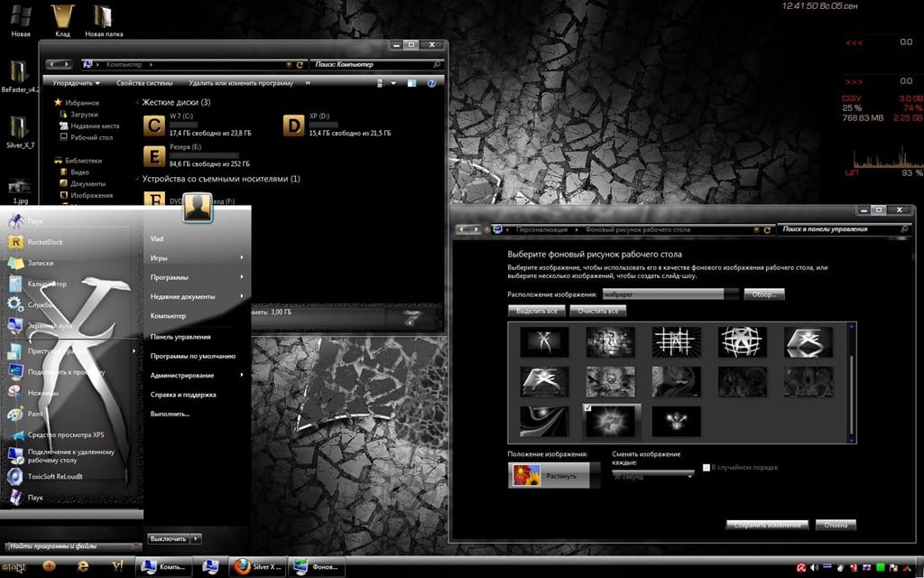This screenshot has height=578, width=924.
Task: Click the Yahoo icon on the taskbar
Action: pyautogui.click(x=117, y=567)
